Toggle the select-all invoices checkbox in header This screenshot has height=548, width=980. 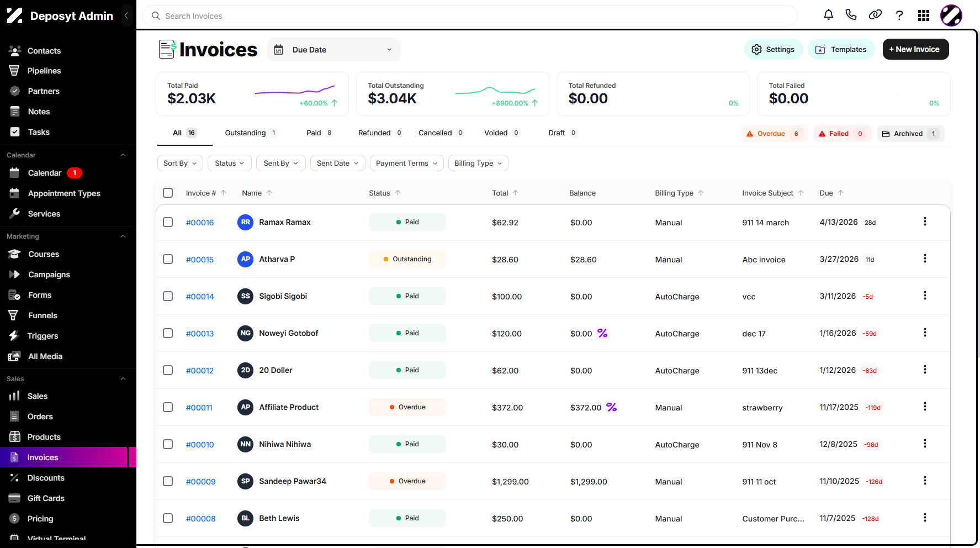tap(168, 193)
